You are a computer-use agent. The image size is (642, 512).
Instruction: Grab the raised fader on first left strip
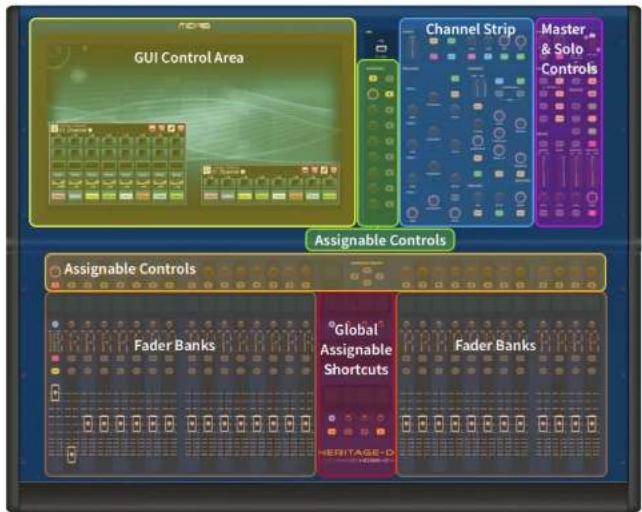[x=55, y=393]
